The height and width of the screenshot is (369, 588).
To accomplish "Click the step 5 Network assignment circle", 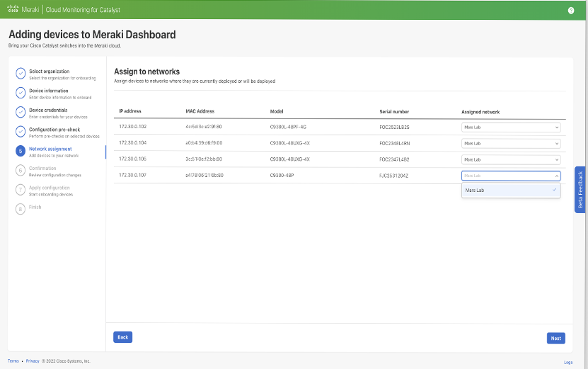I will pyautogui.click(x=21, y=151).
